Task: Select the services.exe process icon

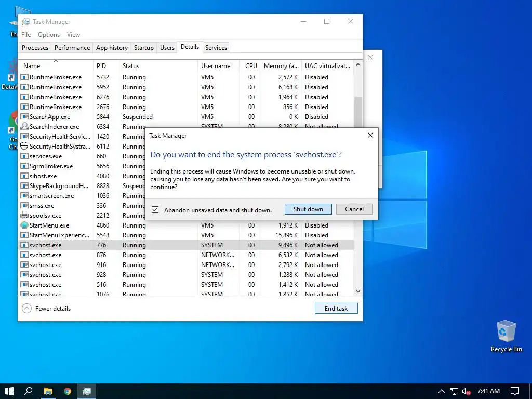Action: (x=24, y=156)
